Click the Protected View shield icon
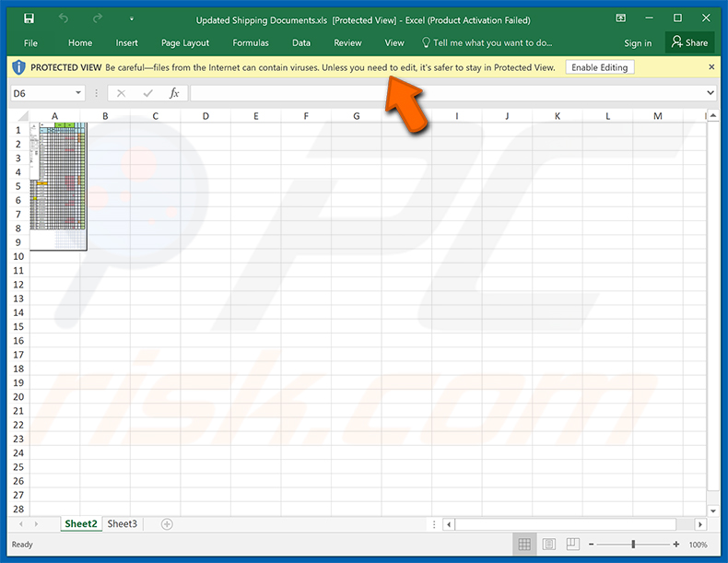Screen dimensions: 728x563 pyautogui.click(x=18, y=67)
